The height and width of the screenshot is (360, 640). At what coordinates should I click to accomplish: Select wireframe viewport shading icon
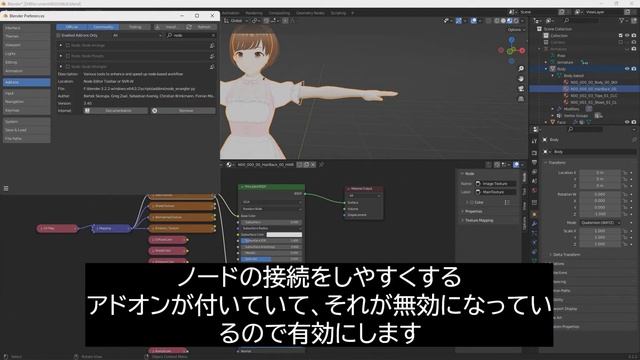click(497, 20)
